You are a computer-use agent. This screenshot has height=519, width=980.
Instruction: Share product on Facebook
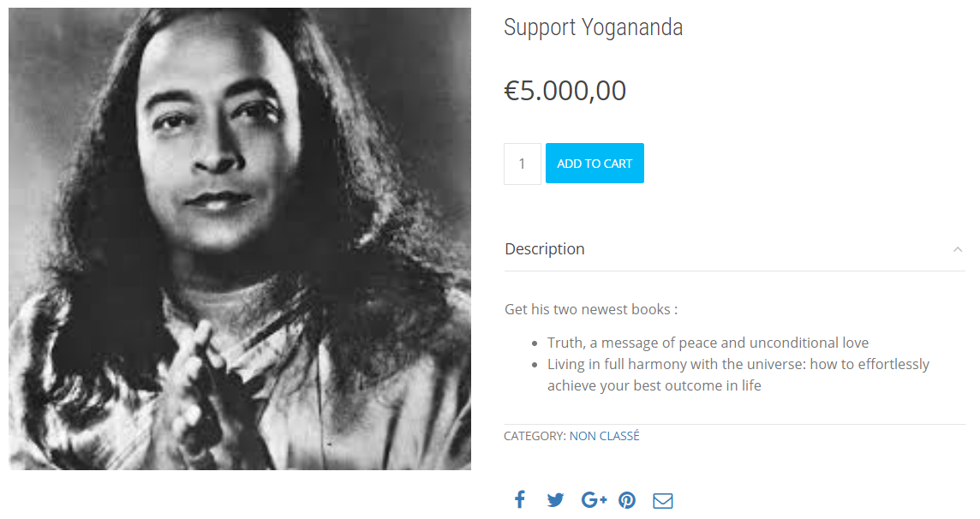click(520, 499)
